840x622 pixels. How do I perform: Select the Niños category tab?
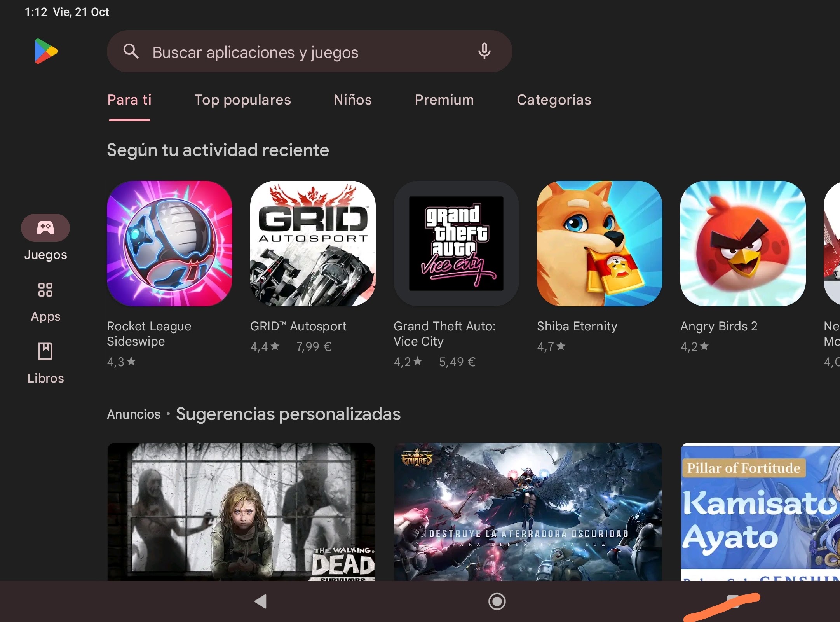click(353, 99)
